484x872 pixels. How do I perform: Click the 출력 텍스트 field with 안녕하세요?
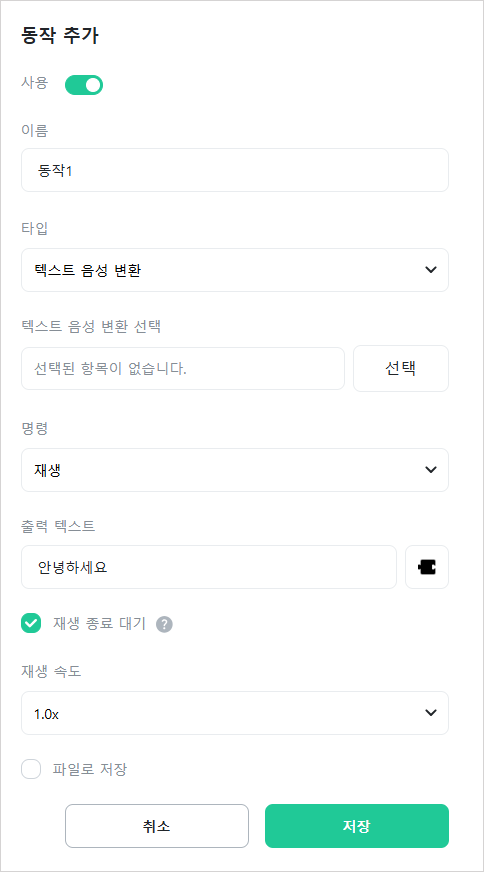click(209, 567)
